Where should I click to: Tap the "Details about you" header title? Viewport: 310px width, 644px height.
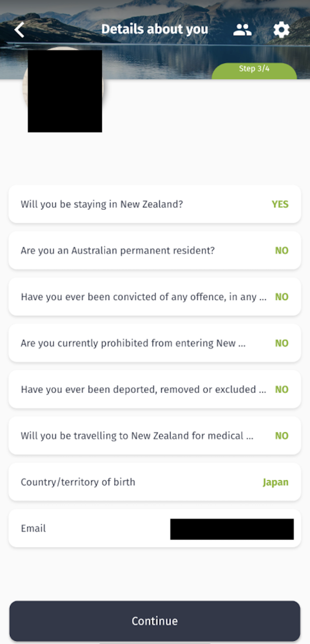(x=155, y=29)
